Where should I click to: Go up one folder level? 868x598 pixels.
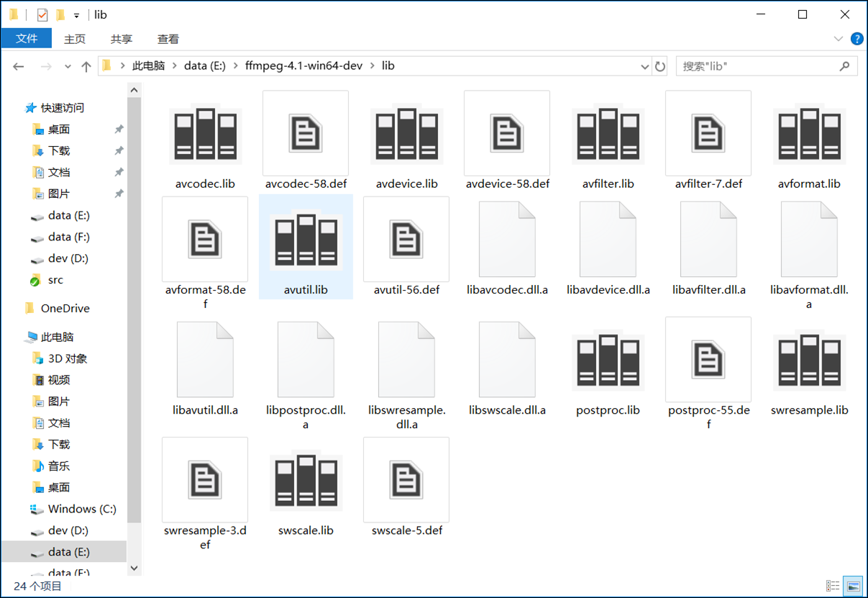[x=86, y=66]
